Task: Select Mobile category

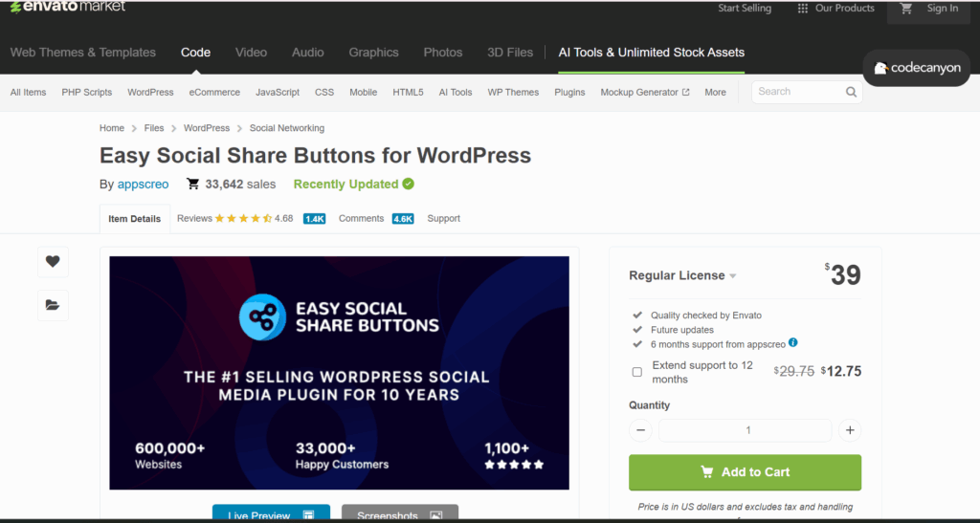Action: pyautogui.click(x=363, y=93)
